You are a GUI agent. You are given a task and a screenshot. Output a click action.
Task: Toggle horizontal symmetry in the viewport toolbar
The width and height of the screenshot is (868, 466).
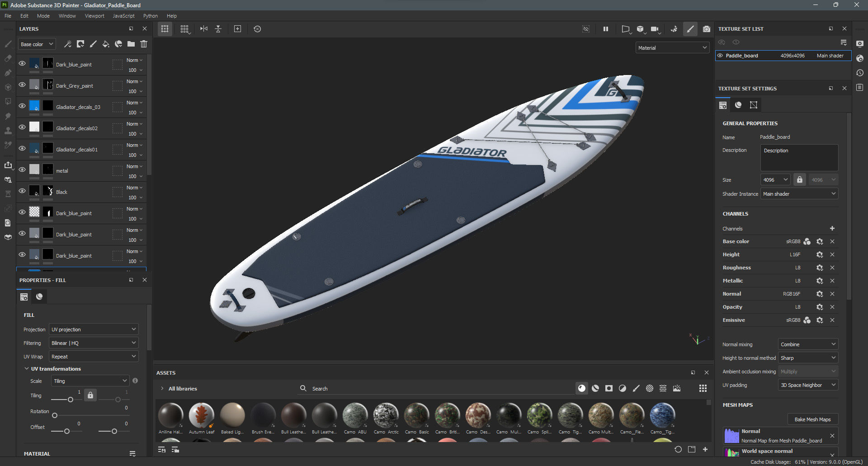coord(204,29)
